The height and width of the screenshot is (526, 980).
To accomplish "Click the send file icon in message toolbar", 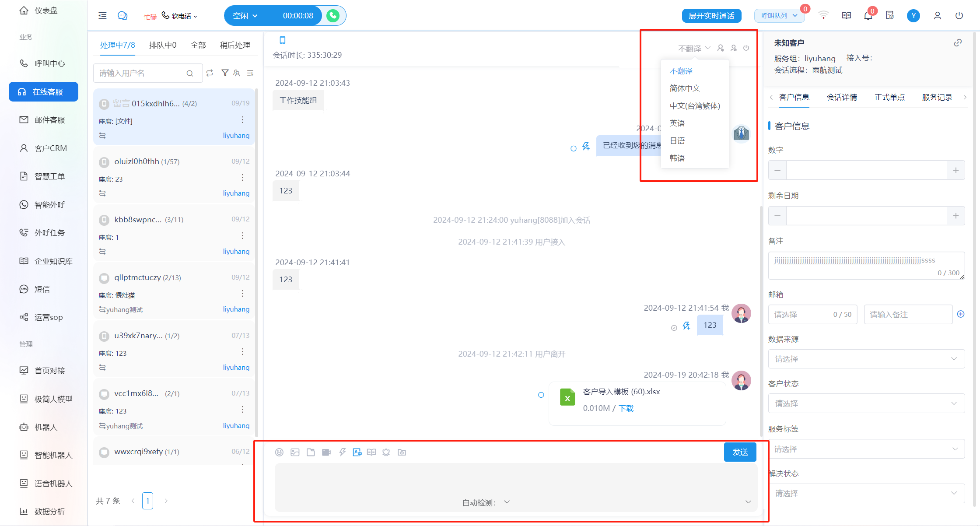I will [x=311, y=452].
